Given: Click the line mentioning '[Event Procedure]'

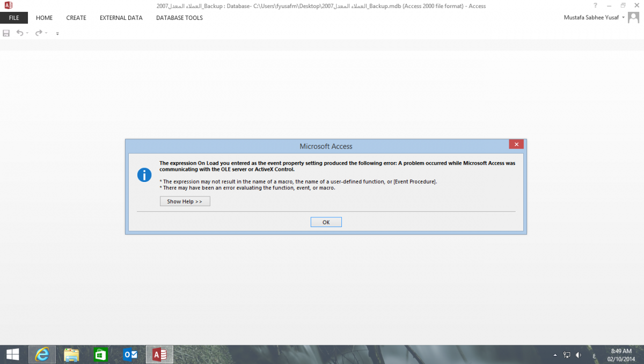Looking at the screenshot, I should [x=298, y=181].
